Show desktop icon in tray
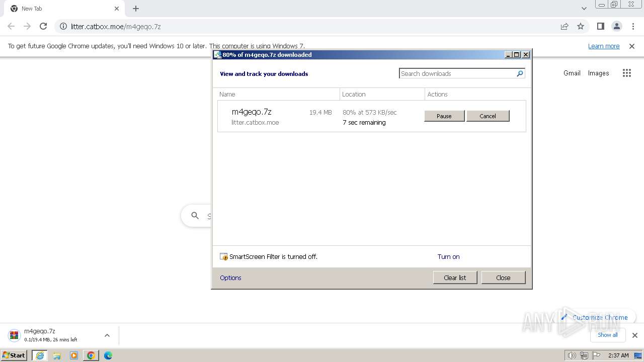Image resolution: width=644 pixels, height=362 pixels. pyautogui.click(x=638, y=355)
